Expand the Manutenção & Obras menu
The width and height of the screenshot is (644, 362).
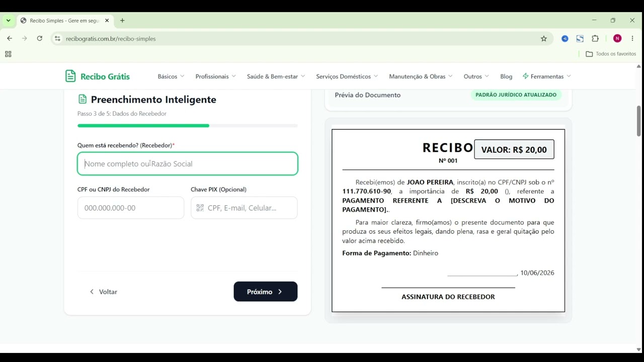pyautogui.click(x=421, y=76)
